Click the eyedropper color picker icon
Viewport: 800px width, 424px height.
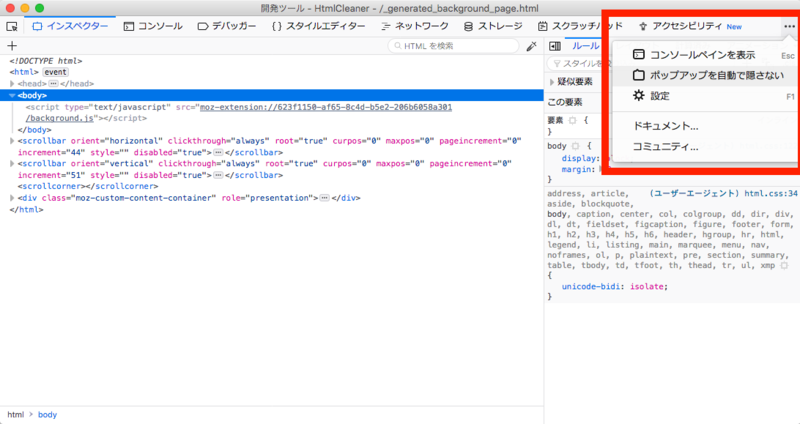point(532,46)
